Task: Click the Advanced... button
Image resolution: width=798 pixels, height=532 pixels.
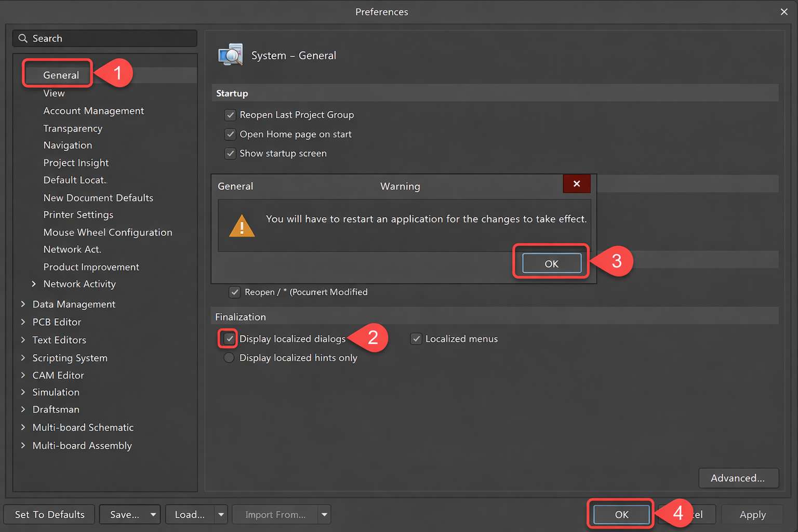Action: coord(738,478)
